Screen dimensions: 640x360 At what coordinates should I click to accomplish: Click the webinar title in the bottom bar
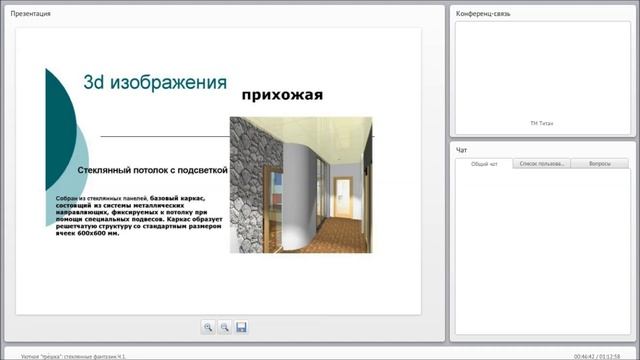[x=73, y=357]
